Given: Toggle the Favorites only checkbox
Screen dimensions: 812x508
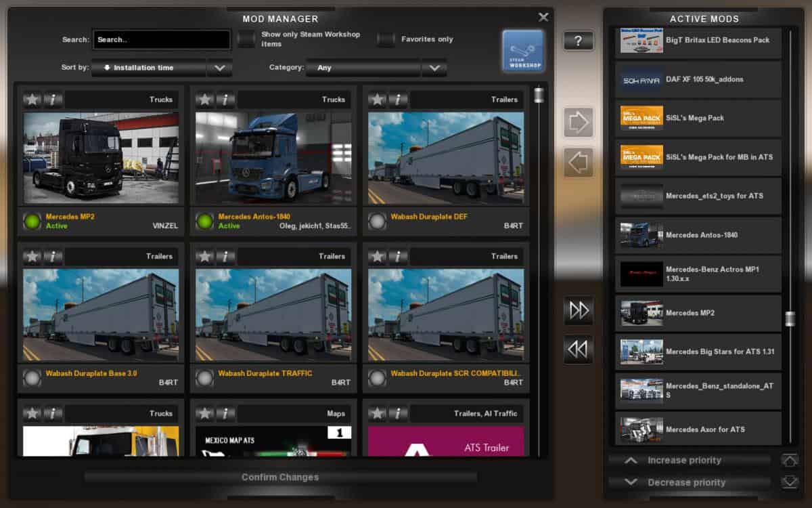Looking at the screenshot, I should pyautogui.click(x=386, y=39).
